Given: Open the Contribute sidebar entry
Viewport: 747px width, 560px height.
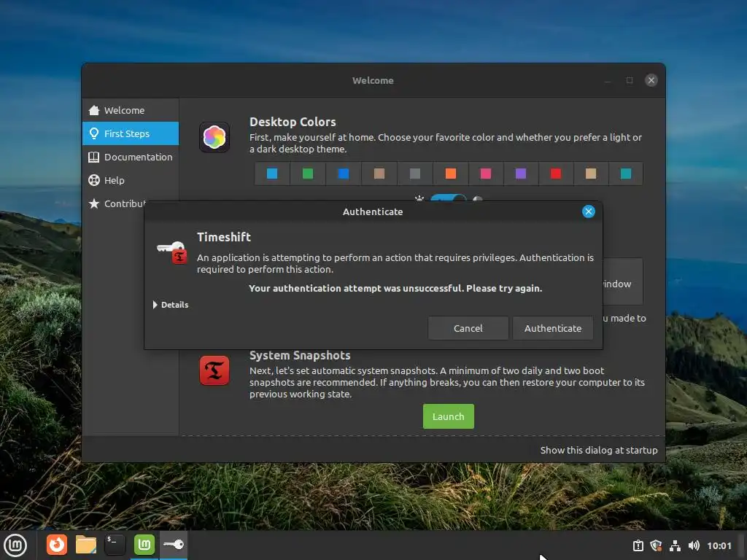Looking at the screenshot, I should pyautogui.click(x=117, y=204).
